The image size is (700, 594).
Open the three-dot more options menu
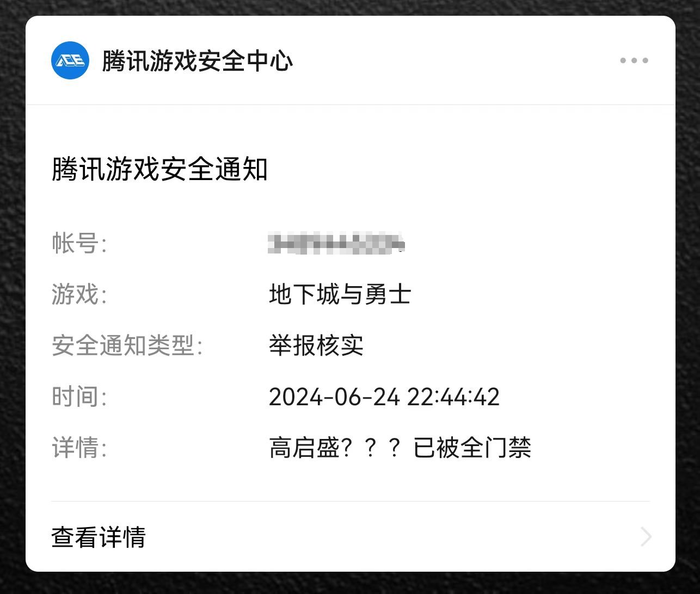pyautogui.click(x=634, y=60)
